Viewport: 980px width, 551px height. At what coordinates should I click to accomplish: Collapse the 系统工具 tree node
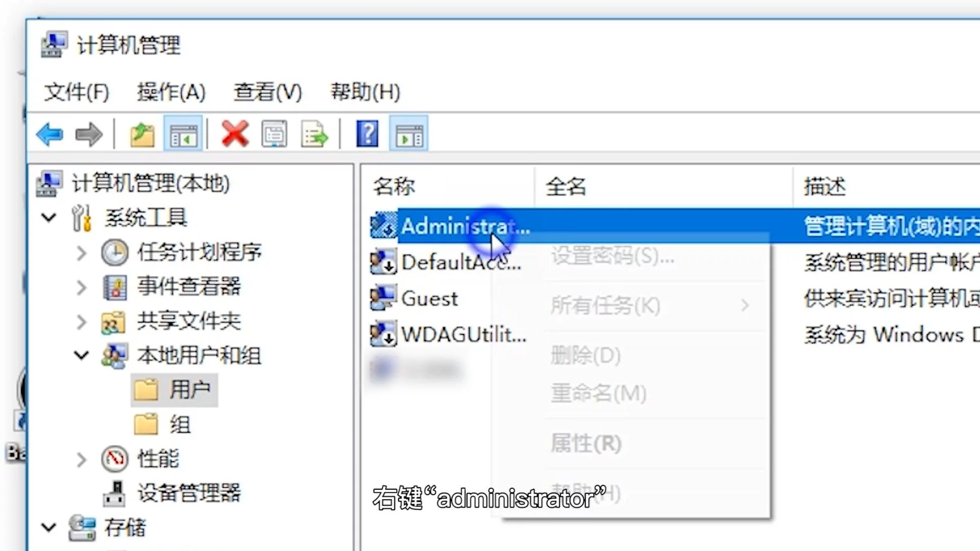[x=49, y=218]
